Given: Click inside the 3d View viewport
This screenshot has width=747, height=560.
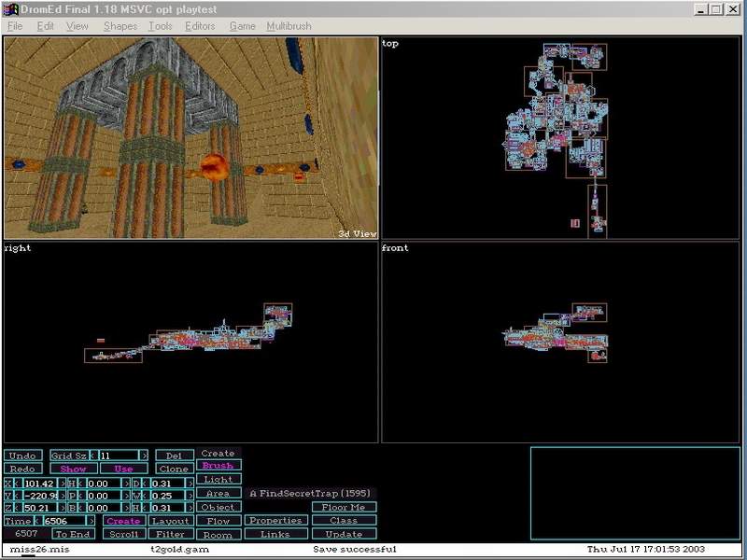Looking at the screenshot, I should [191, 137].
